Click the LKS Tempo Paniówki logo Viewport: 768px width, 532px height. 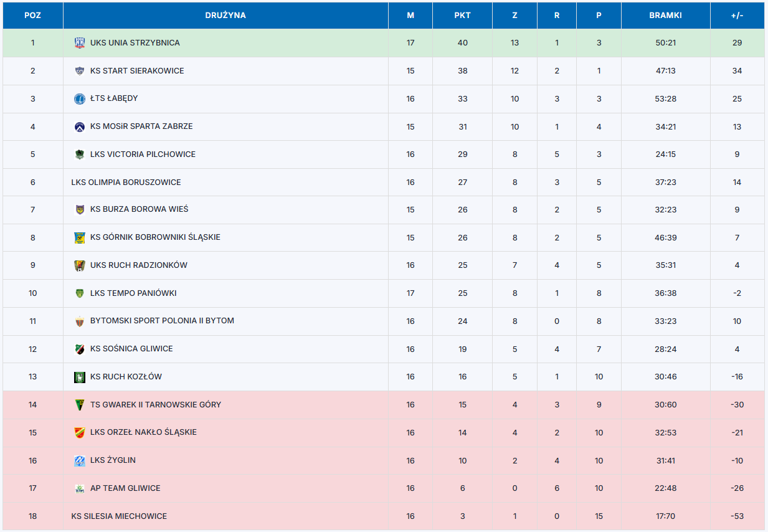(x=80, y=293)
